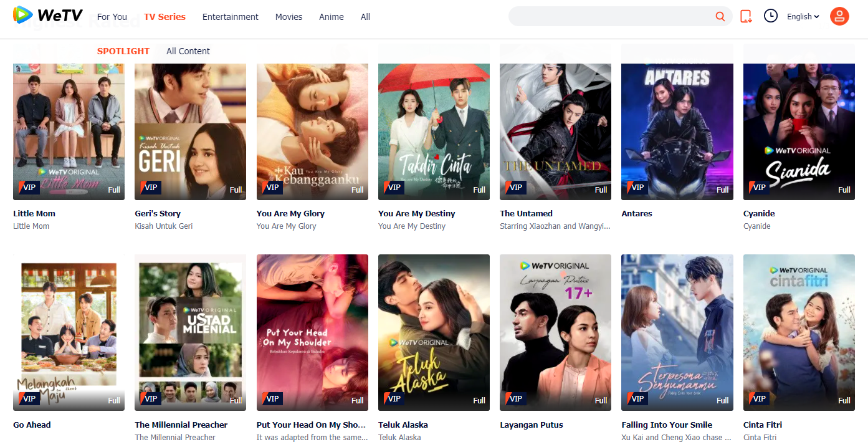
Task: Click the Falling Into Your Smile title
Action: pyautogui.click(x=667, y=425)
